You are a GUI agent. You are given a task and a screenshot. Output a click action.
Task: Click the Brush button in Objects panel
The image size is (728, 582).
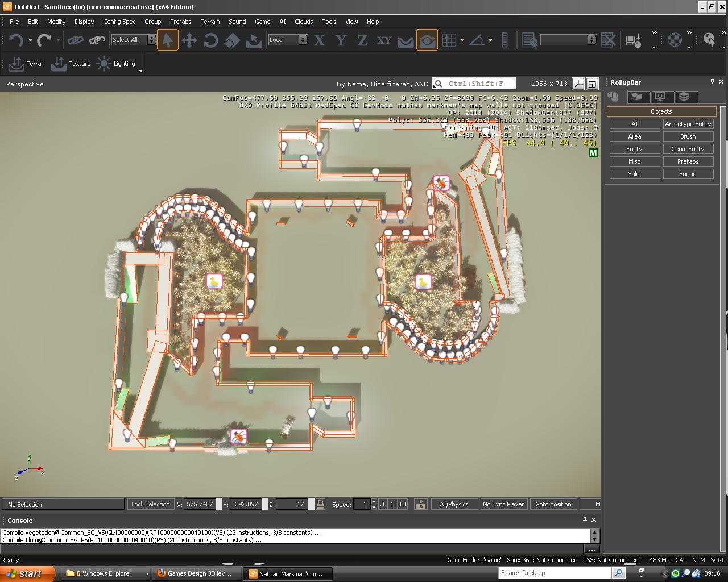click(x=688, y=136)
